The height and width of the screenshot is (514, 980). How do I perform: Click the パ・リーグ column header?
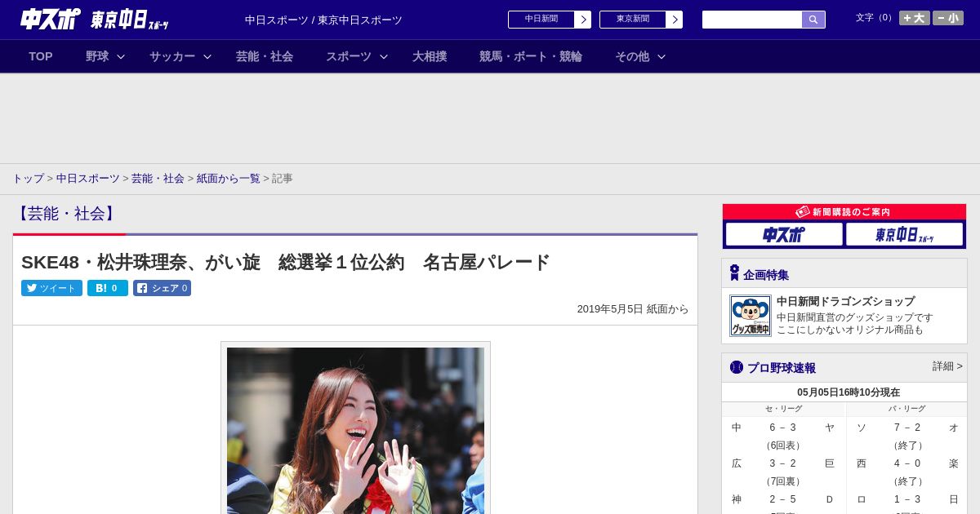click(906, 409)
